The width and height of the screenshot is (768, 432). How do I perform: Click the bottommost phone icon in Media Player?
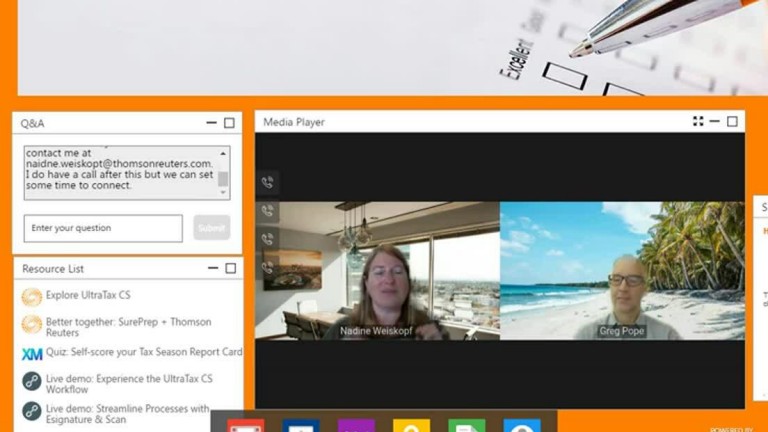tap(267, 267)
